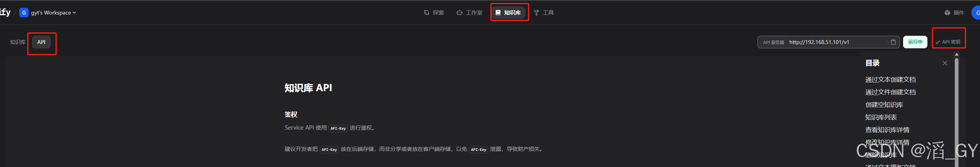Open the gyt's Workspace dropdown

[x=48, y=13]
